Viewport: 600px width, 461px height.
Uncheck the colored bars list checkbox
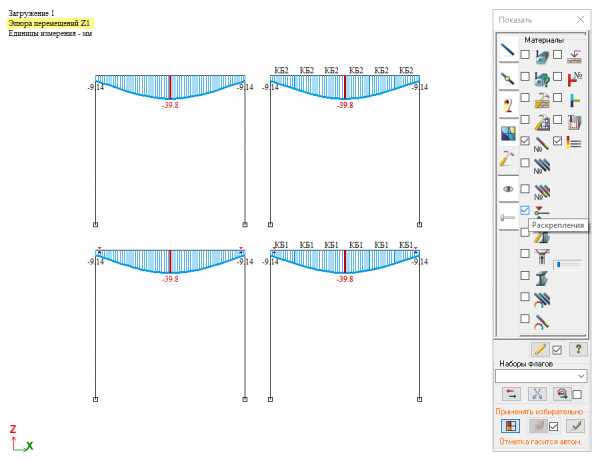(x=558, y=141)
